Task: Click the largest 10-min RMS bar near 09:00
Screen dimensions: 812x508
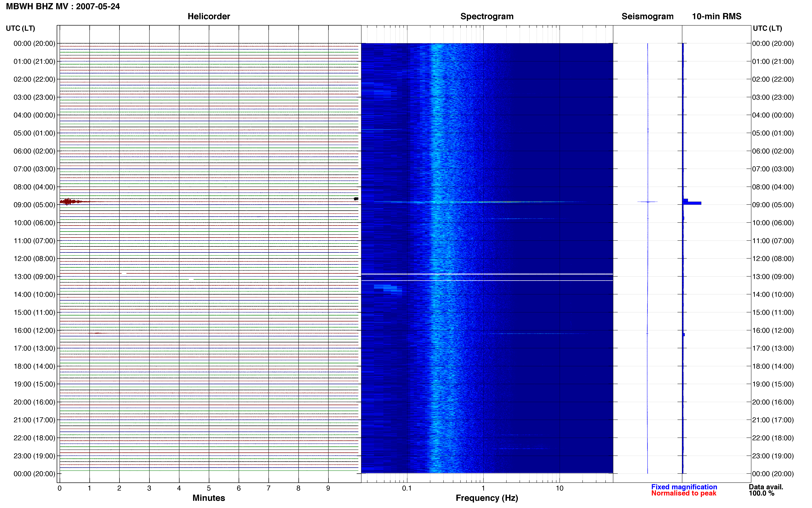Action: 692,203
